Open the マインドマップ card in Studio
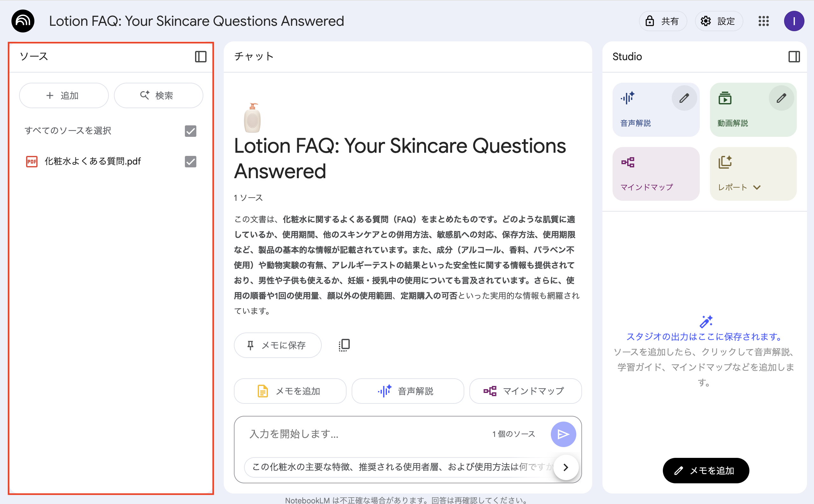The image size is (814, 504). pos(655,174)
